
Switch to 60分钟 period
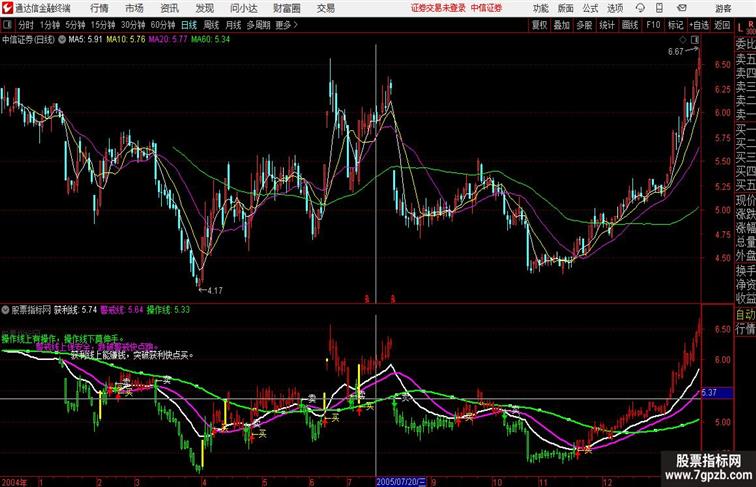point(163,25)
